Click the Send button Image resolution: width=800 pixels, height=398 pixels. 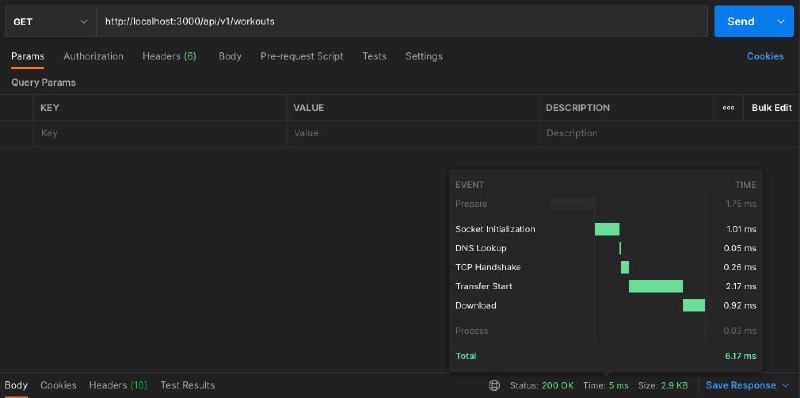pos(741,21)
